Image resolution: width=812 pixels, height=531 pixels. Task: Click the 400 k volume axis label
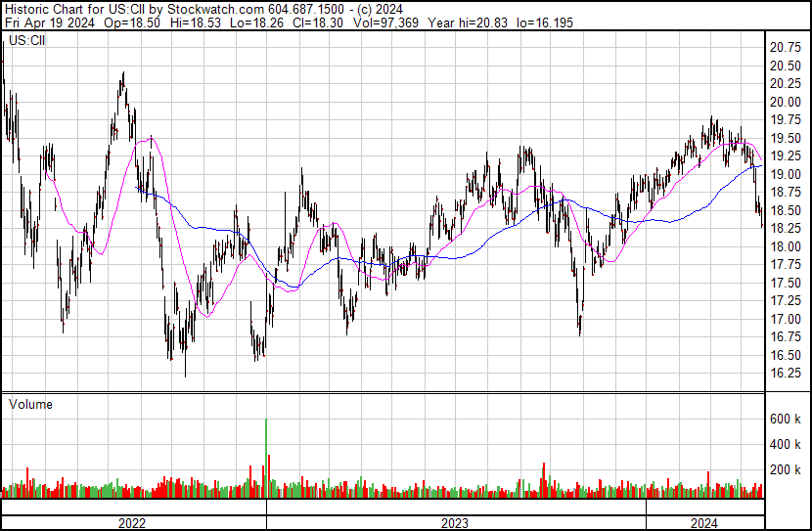coord(786,444)
